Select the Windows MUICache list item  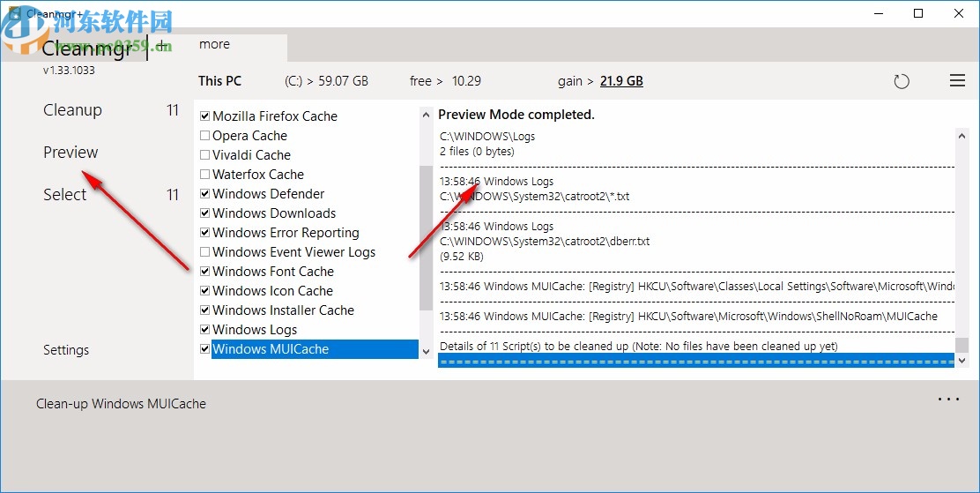tap(315, 349)
